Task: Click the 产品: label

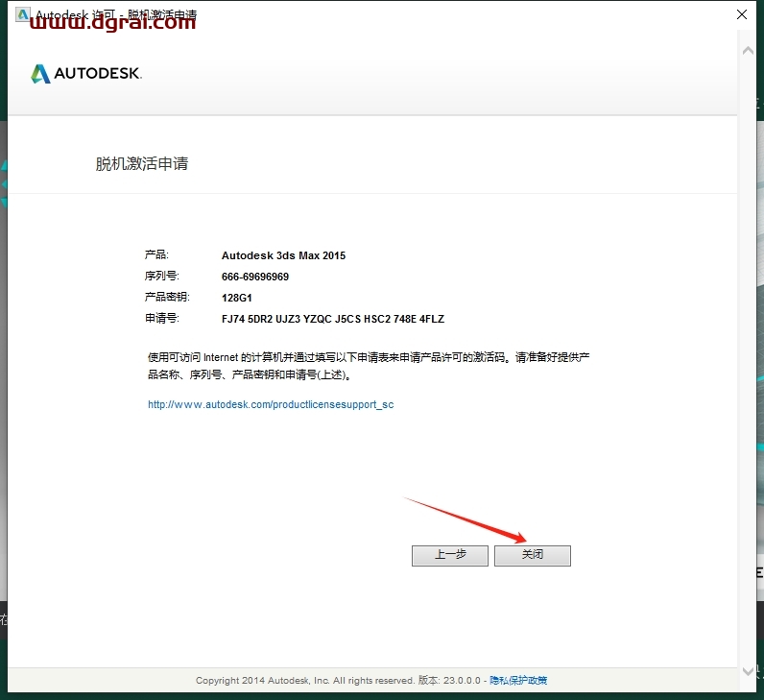Action: click(x=156, y=254)
